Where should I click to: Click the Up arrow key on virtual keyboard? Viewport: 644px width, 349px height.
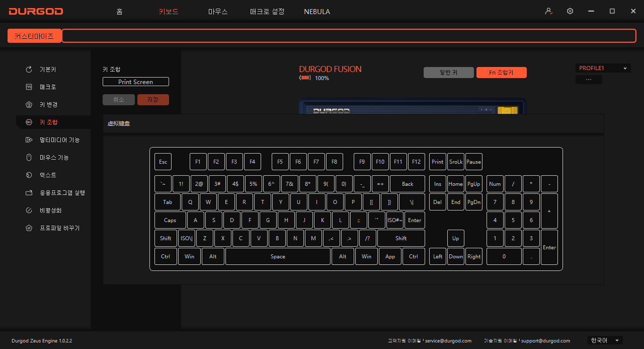[x=456, y=238]
